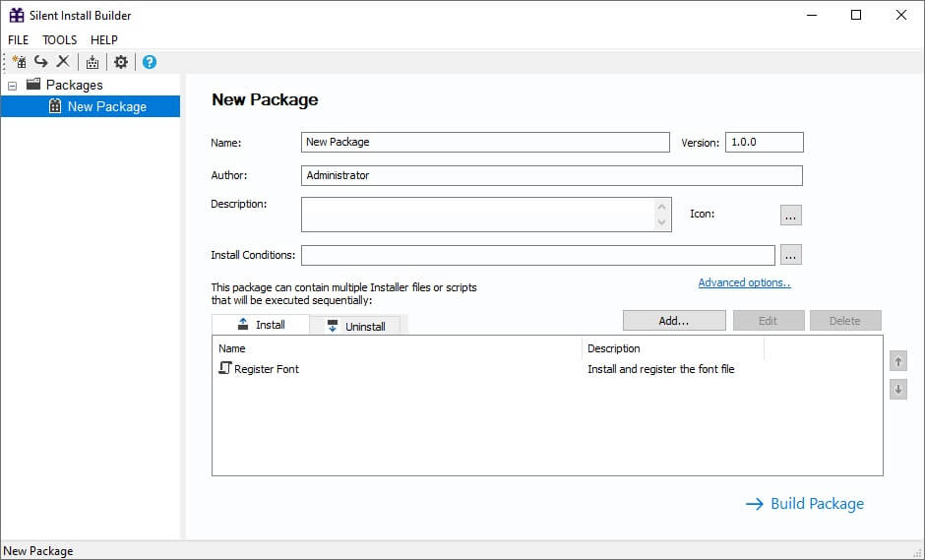Switch to the Install tab
This screenshot has height=560, width=925.
point(260,325)
